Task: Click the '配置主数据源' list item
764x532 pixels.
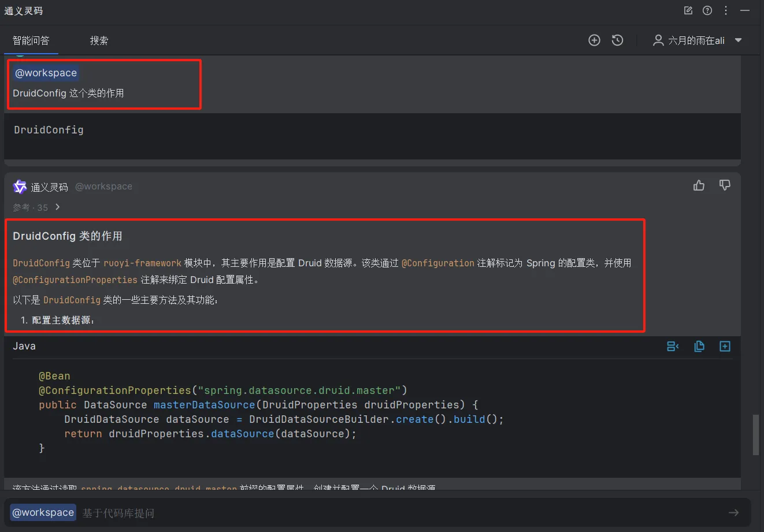Action: pyautogui.click(x=62, y=320)
